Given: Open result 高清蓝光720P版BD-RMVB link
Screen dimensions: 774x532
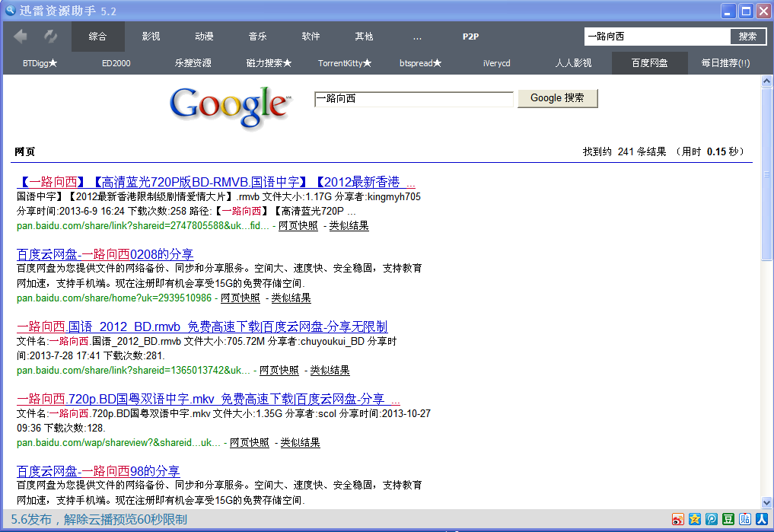Looking at the screenshot, I should click(216, 182).
